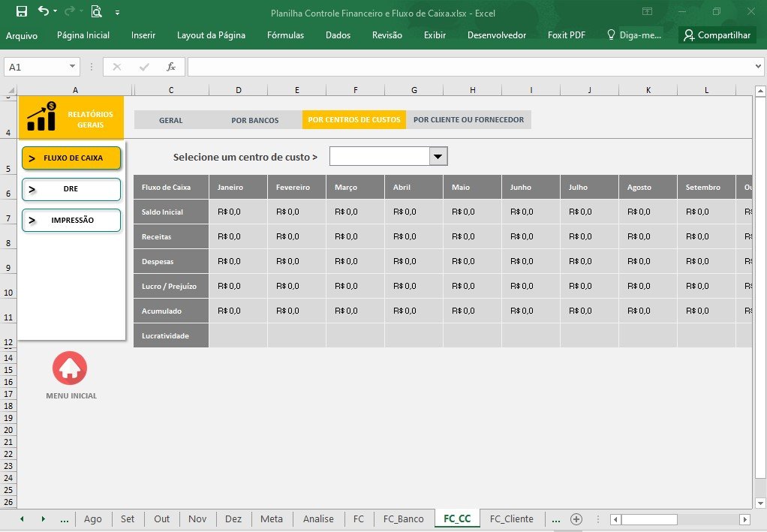Screen dimensions: 767x532
Task: Click the Janeiro column heading cell
Action: (238, 188)
